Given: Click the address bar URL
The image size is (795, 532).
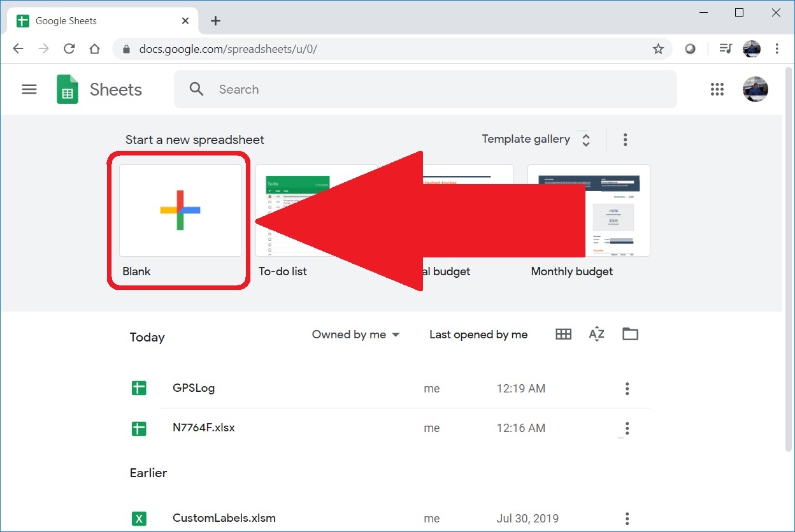Looking at the screenshot, I should pyautogui.click(x=228, y=49).
